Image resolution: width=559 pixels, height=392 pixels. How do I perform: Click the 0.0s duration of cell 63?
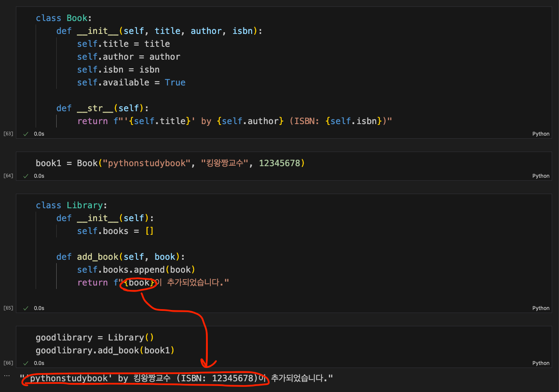tap(39, 134)
